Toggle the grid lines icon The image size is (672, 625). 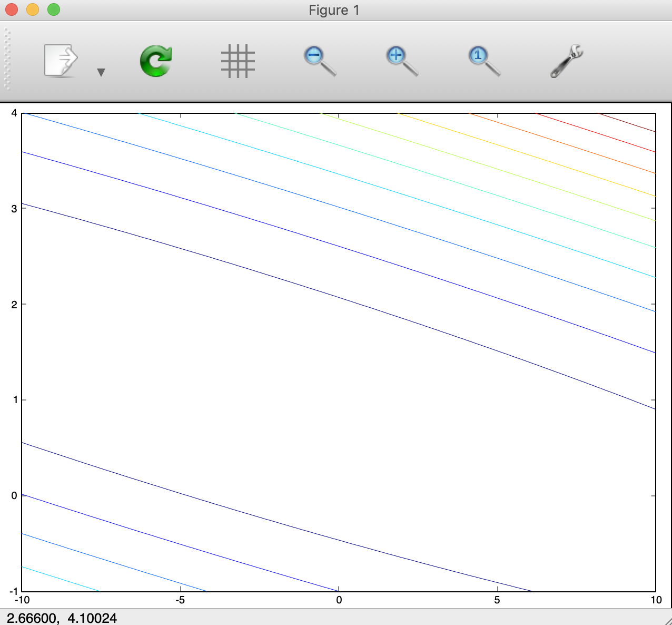238,61
